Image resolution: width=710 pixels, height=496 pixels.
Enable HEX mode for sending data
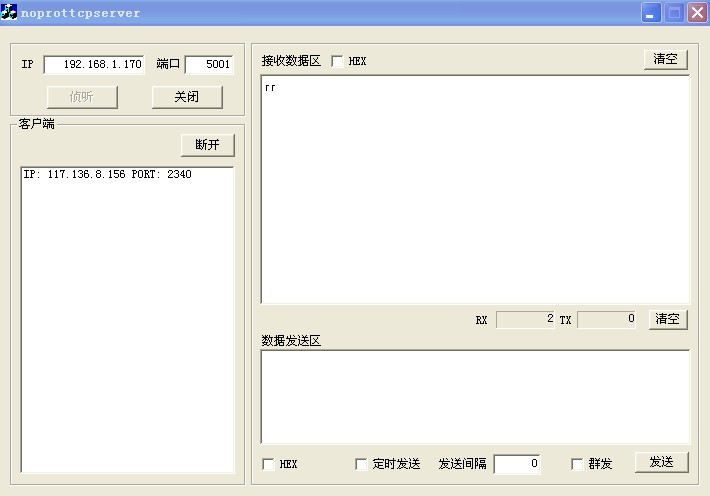268,464
